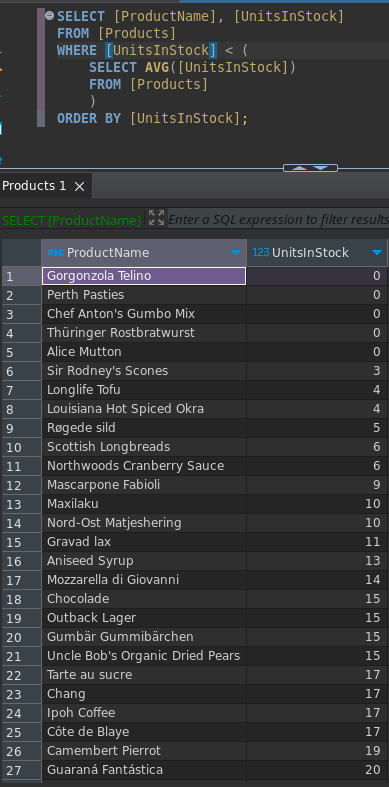Screen dimensions: 389x787
Task: Open ProductName column filter dropdown arrow
Action: [x=235, y=253]
